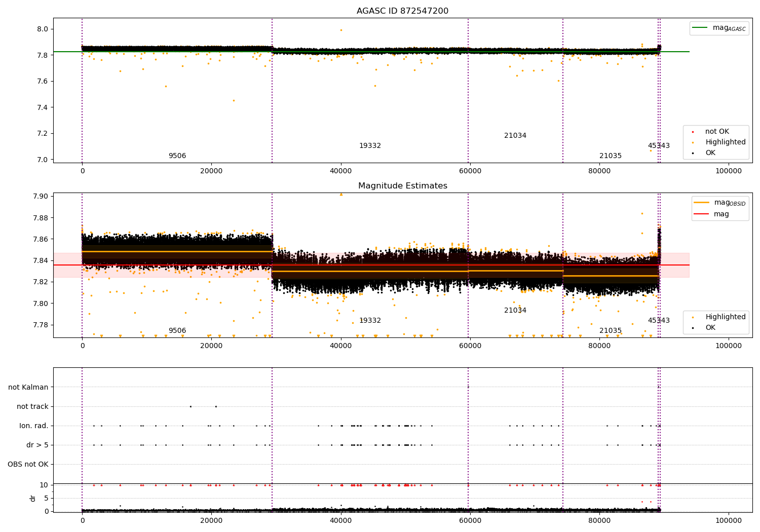Screen dimensions: 760x532
Task: Click the '21035' obsid label in top plot
Action: click(x=611, y=156)
